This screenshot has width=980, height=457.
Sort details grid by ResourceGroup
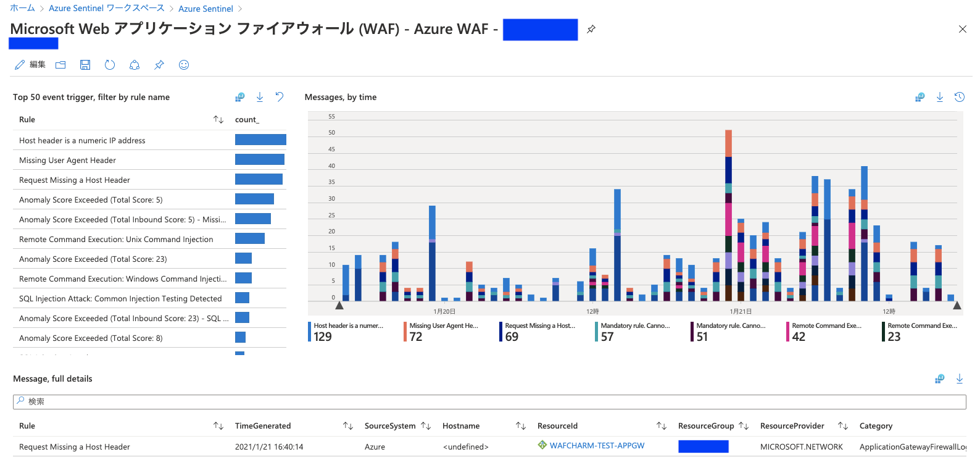click(x=744, y=426)
